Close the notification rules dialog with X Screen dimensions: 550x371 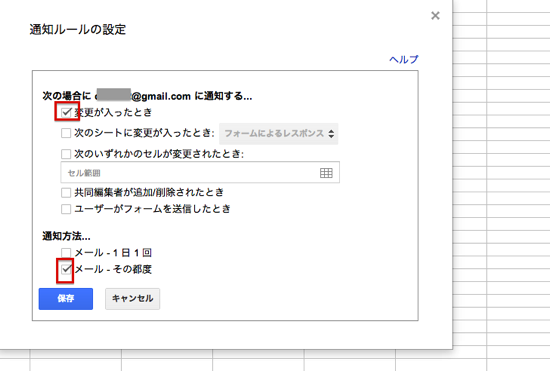435,15
